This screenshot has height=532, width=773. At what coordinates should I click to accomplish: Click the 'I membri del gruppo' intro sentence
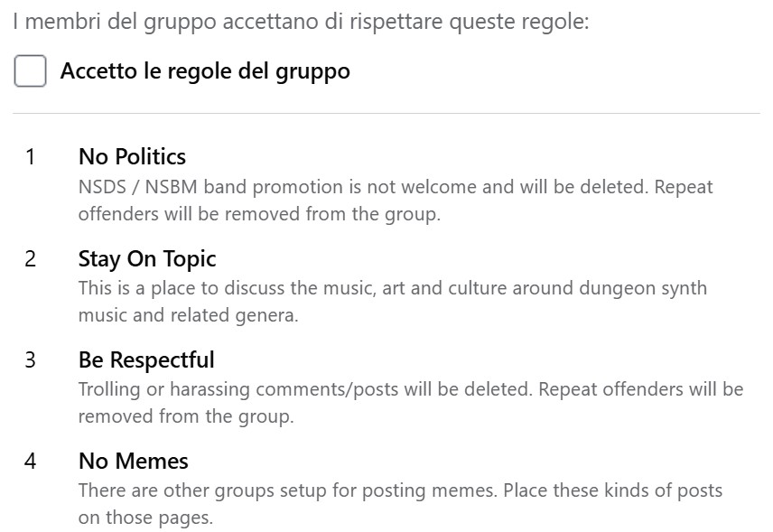301,22
